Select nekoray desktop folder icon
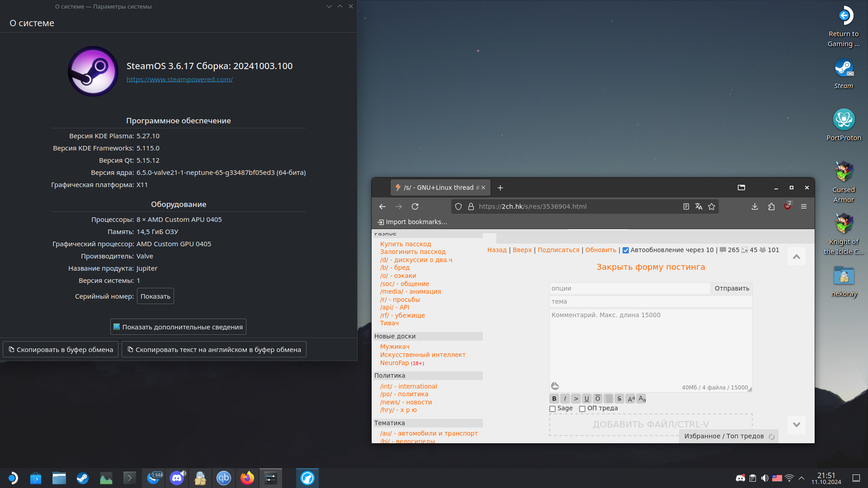Image resolution: width=868 pixels, height=488 pixels. click(844, 282)
